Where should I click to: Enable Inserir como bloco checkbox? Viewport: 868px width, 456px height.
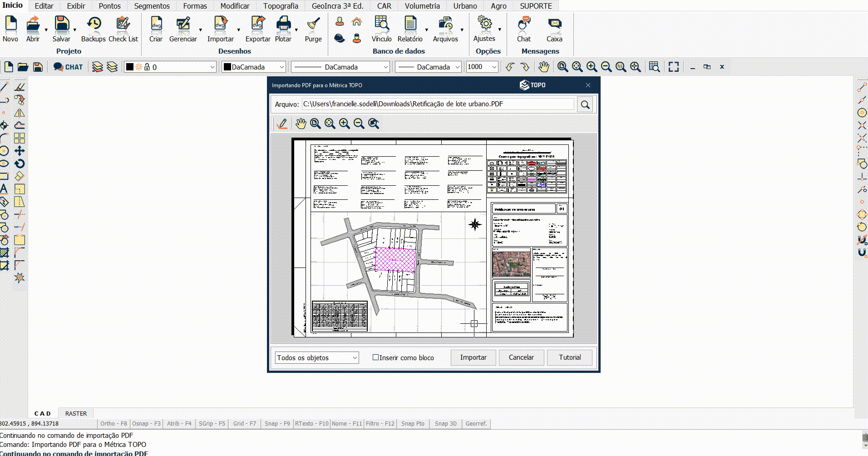pos(376,357)
